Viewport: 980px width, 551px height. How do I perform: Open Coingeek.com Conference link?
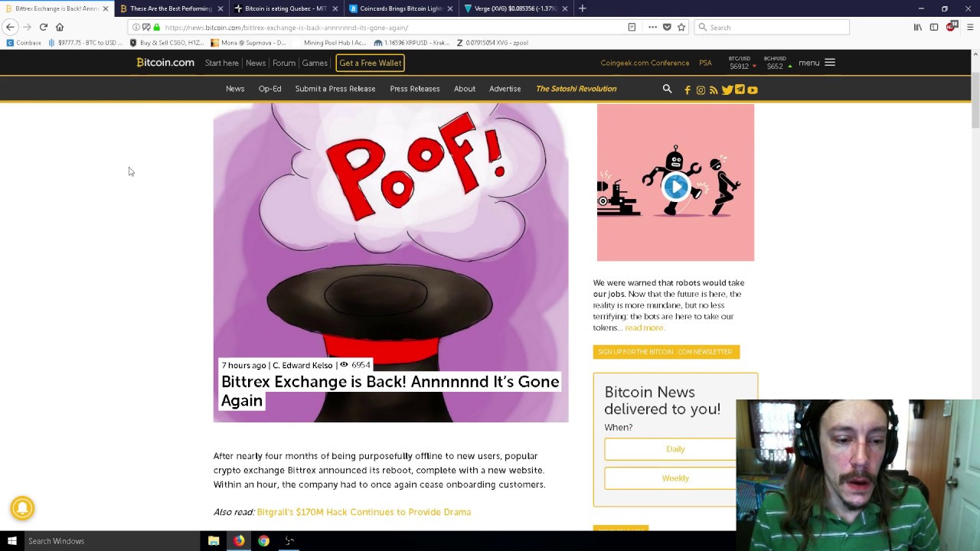pyautogui.click(x=645, y=63)
